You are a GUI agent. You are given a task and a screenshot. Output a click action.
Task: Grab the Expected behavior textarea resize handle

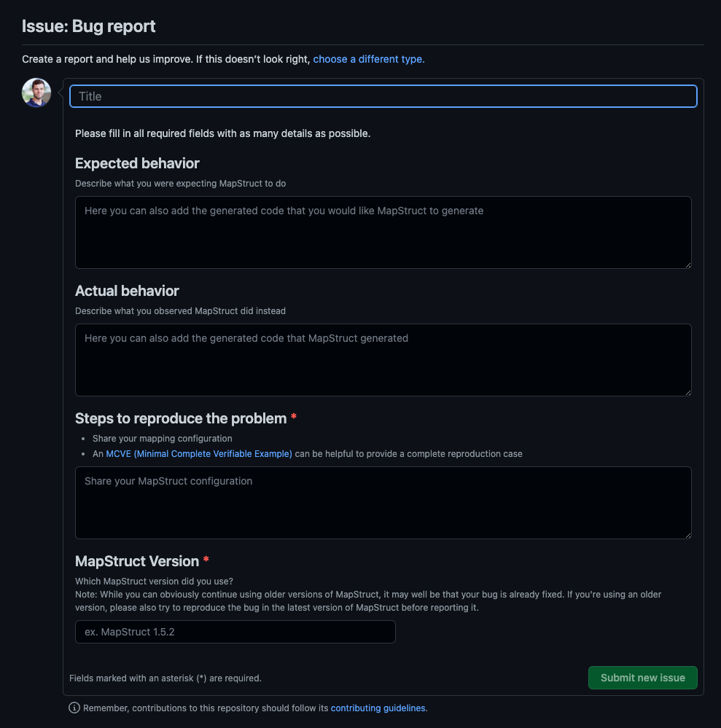687,264
